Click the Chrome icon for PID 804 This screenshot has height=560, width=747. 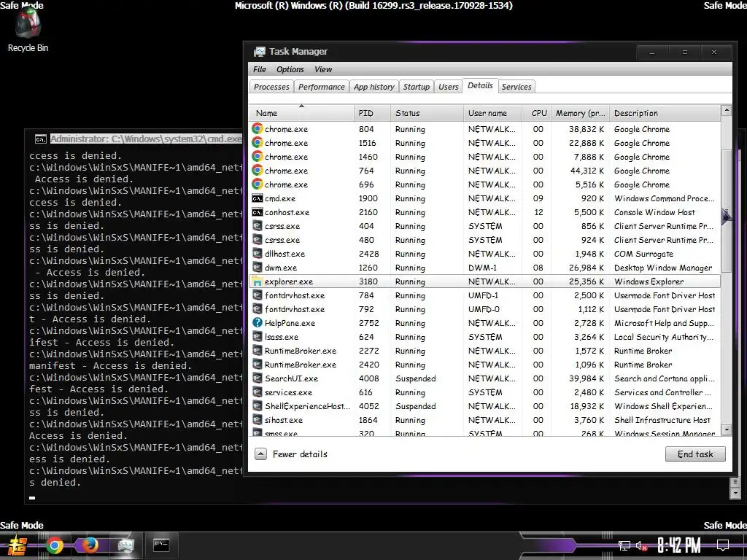[x=258, y=128]
